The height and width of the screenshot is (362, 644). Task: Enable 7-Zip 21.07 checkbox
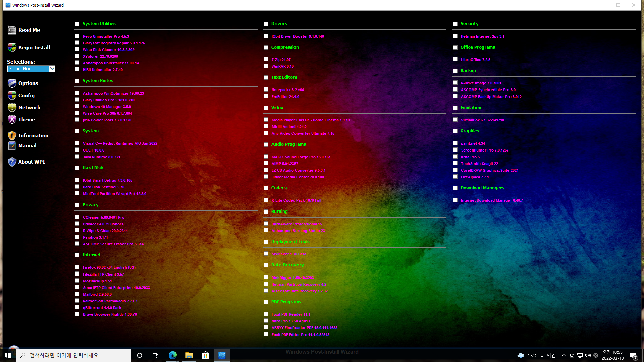click(266, 59)
